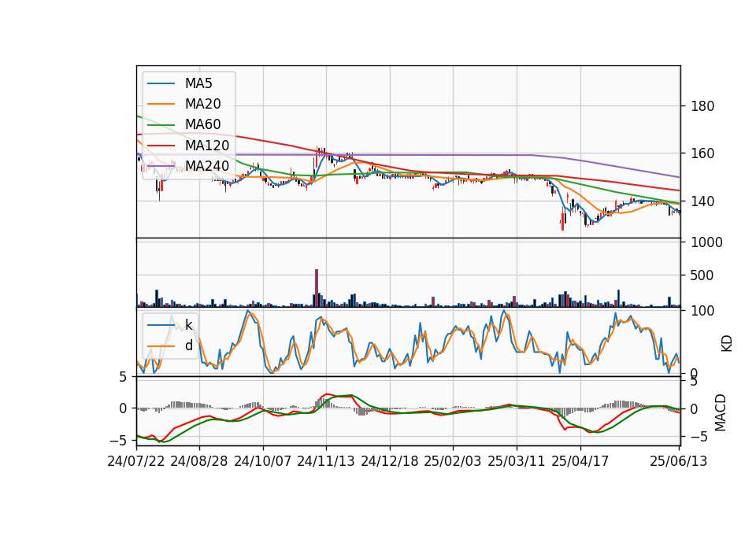The height and width of the screenshot is (543, 756).
Task: Click the MA120 legend label
Action: point(207,145)
